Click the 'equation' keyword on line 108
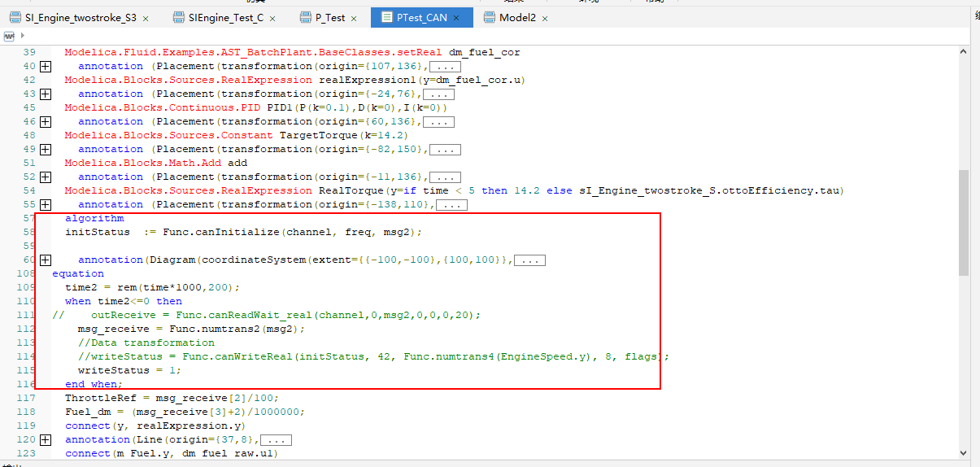The height and width of the screenshot is (467, 980). pyautogui.click(x=78, y=273)
